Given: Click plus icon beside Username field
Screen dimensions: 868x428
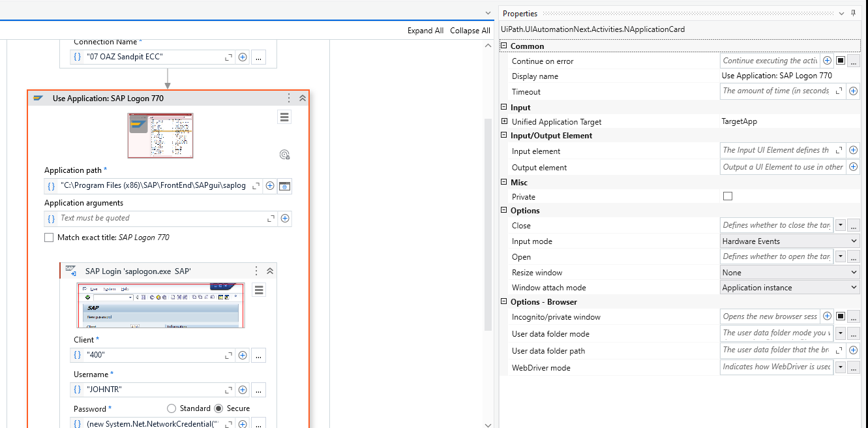Looking at the screenshot, I should click(x=243, y=390).
